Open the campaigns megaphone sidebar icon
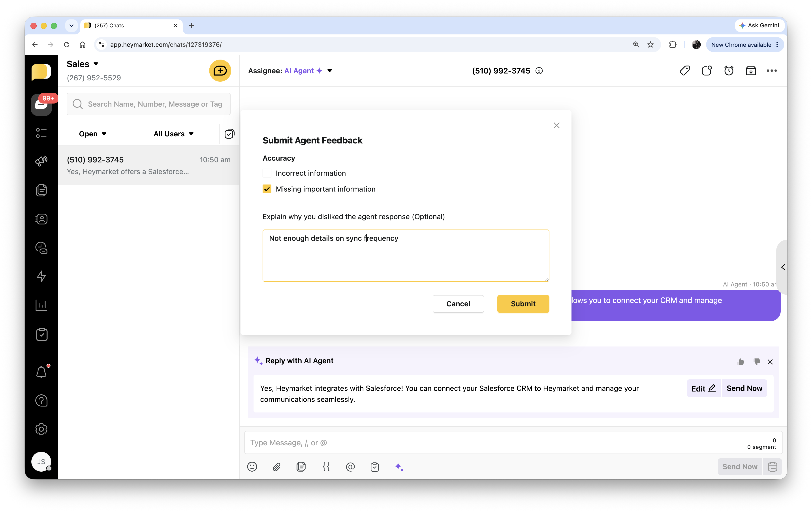The height and width of the screenshot is (512, 812). pos(41,161)
